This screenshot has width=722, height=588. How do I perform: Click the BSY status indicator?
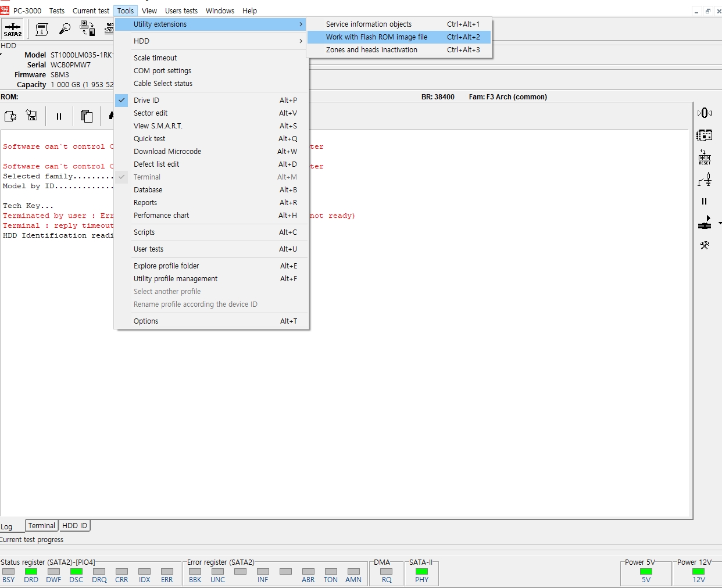pos(9,572)
